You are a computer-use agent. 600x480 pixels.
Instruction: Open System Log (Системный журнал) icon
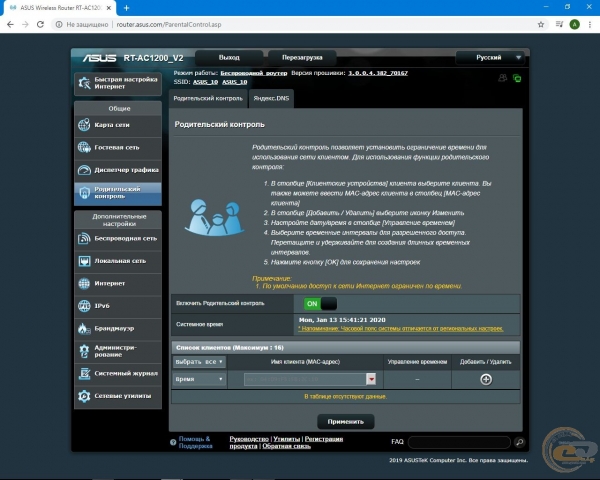pyautogui.click(x=84, y=374)
